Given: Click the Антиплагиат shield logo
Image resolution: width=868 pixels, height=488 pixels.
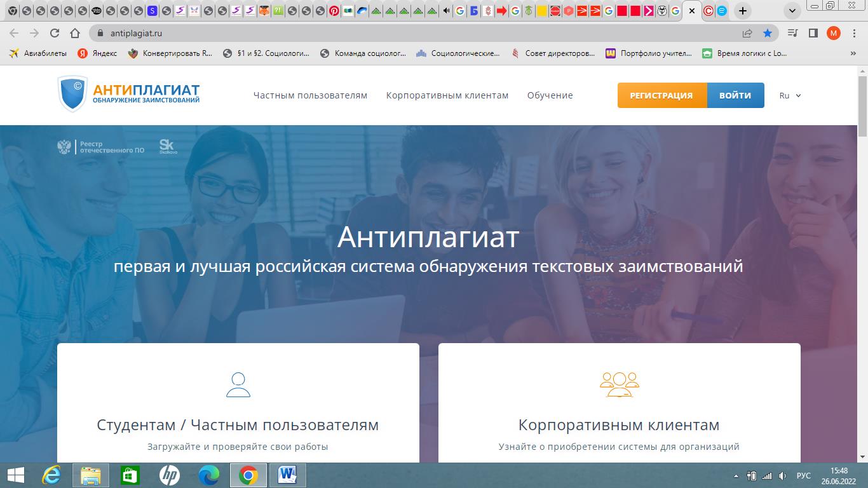Looking at the screenshot, I should (x=128, y=94).
